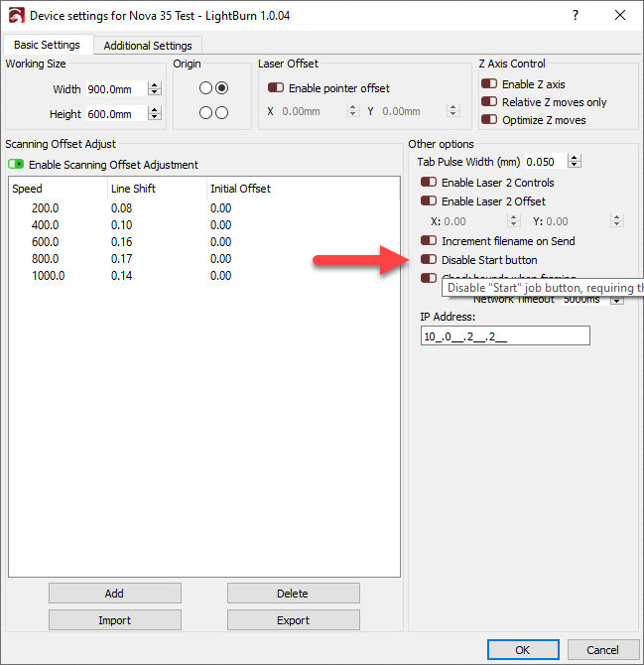This screenshot has height=665, width=644.
Task: Toggle Enable Laser 2 Controls switch
Action: [x=429, y=182]
